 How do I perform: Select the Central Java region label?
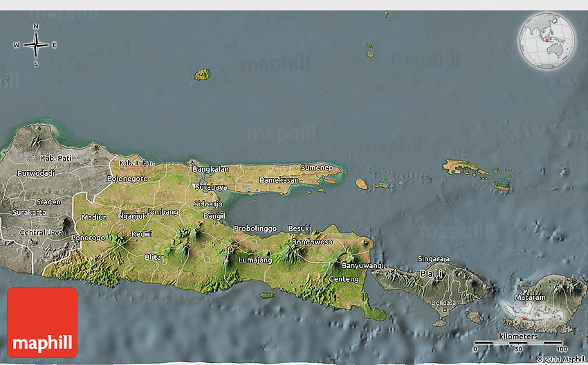coord(42,233)
